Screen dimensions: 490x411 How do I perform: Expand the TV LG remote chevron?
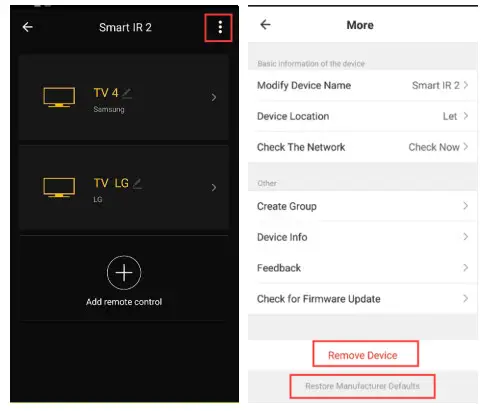pos(214,188)
